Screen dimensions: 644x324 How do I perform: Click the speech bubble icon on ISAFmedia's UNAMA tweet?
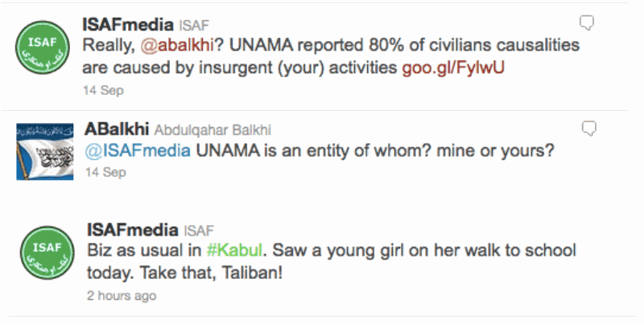588,22
